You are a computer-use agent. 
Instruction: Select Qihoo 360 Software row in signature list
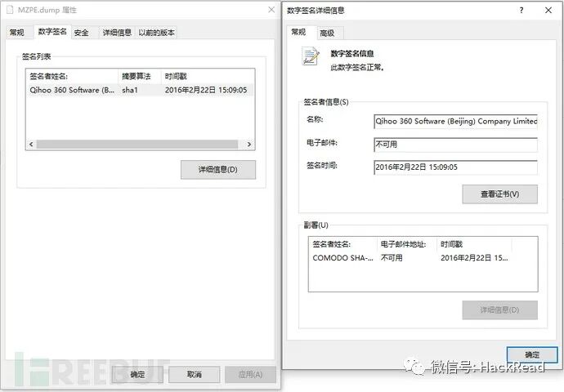click(x=141, y=90)
